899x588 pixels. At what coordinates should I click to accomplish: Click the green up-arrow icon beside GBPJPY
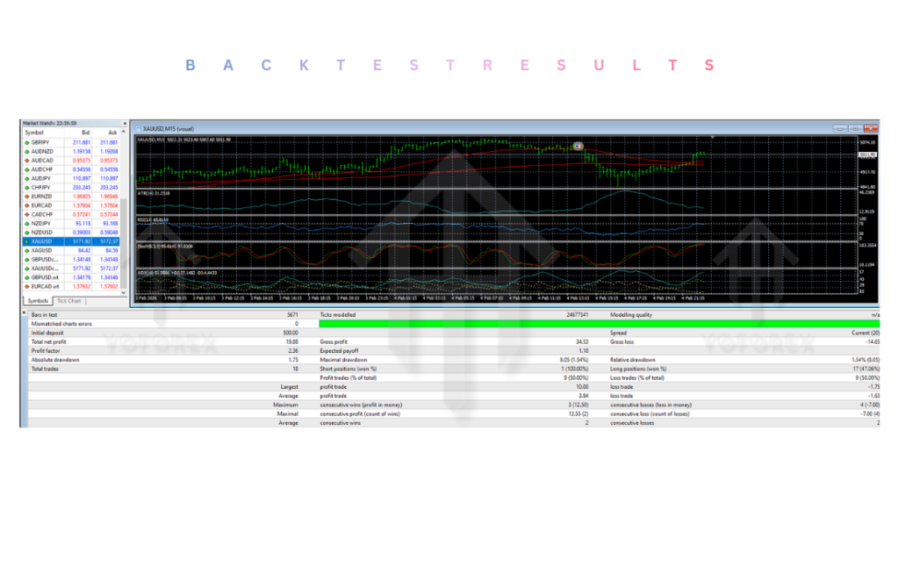pos(28,143)
